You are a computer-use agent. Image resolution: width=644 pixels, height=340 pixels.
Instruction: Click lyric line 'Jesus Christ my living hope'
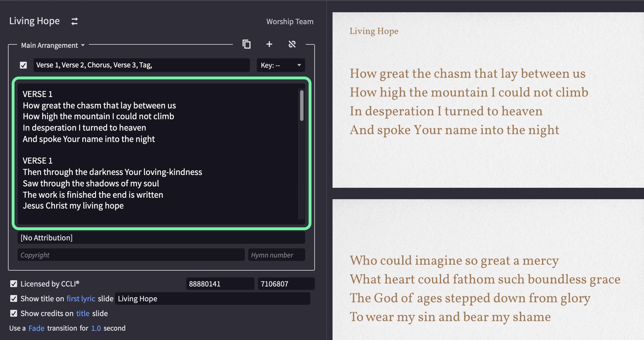pyautogui.click(x=73, y=206)
